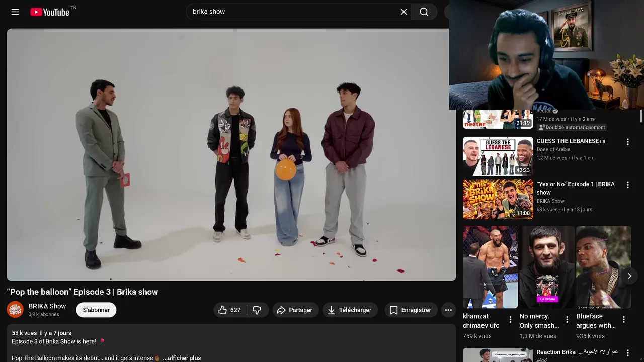Click the 'Doublée automatiquement' badge
Viewport: 644px width, 362px height.
pyautogui.click(x=572, y=128)
